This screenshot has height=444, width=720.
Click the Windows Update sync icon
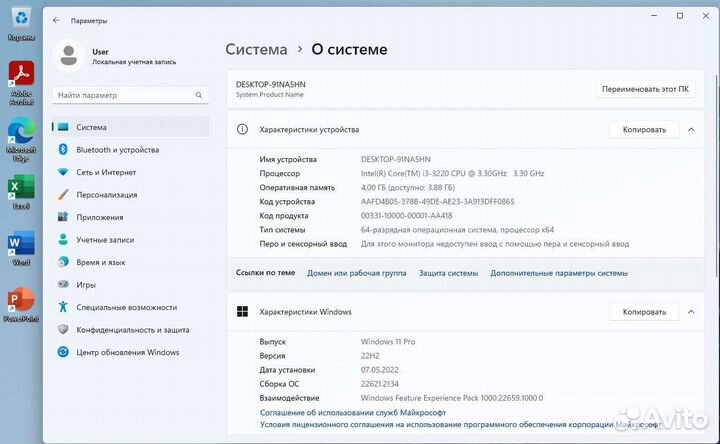[63, 352]
